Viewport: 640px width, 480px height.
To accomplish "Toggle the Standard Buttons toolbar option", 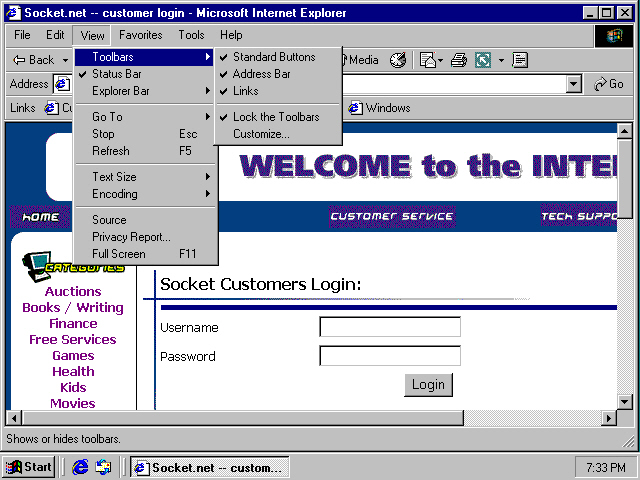I will click(278, 57).
